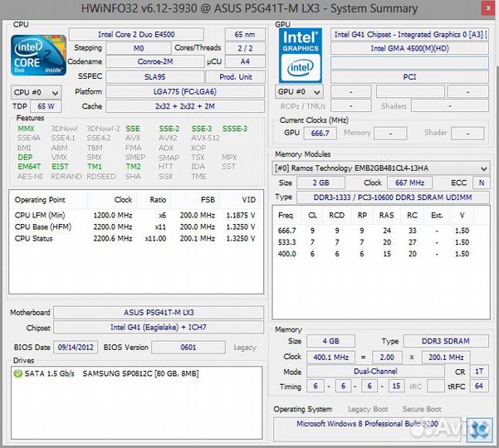
Task: Click the MMX feature label
Action: 26,129
